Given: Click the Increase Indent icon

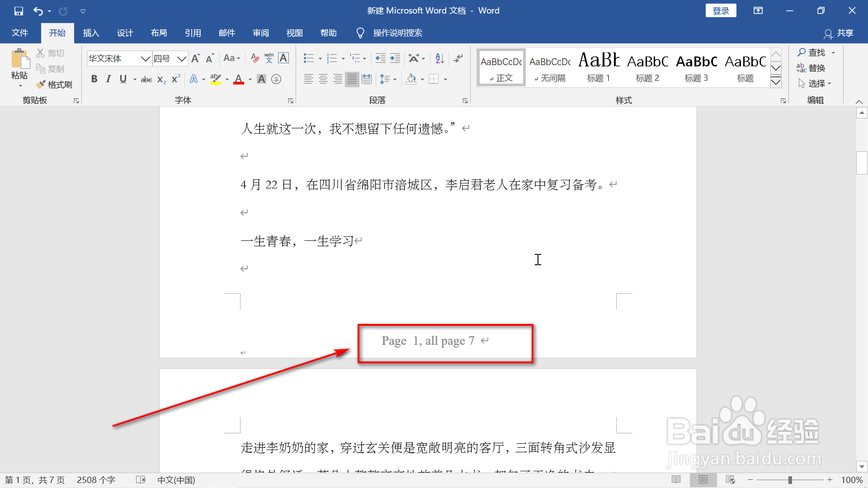Looking at the screenshot, I should click(x=395, y=58).
